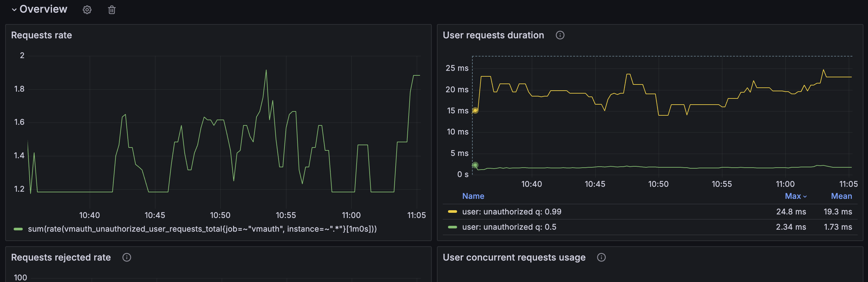Click the Max column sort arrow
868x282 pixels.
(x=805, y=197)
